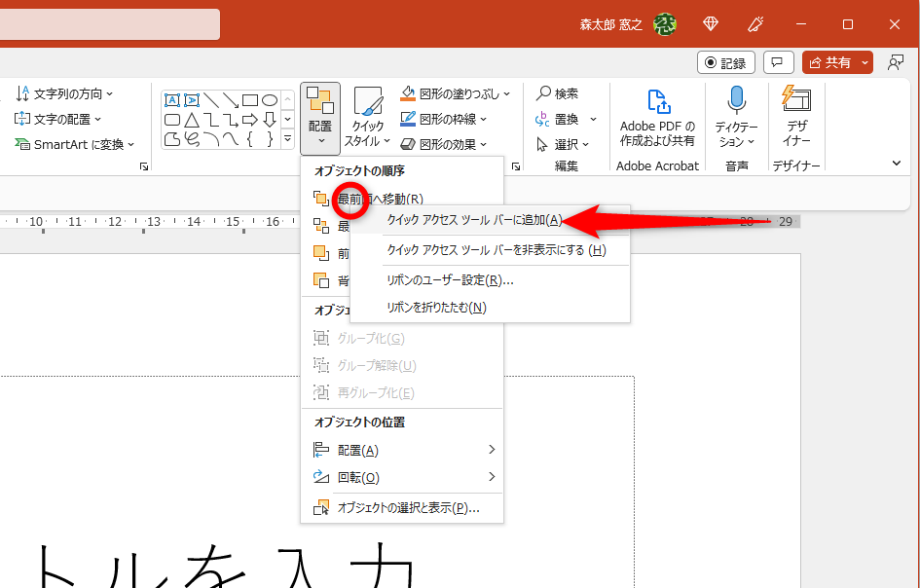The height and width of the screenshot is (588, 920).
Task: Click the shape gallery scroll-down arrow
Action: pyautogui.click(x=286, y=119)
